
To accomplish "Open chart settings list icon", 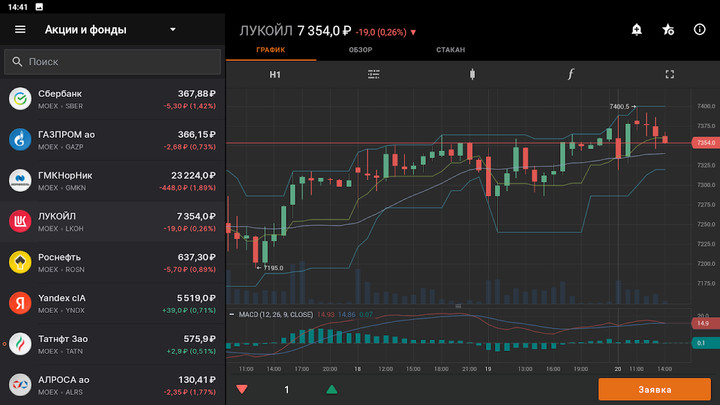I will tap(373, 74).
